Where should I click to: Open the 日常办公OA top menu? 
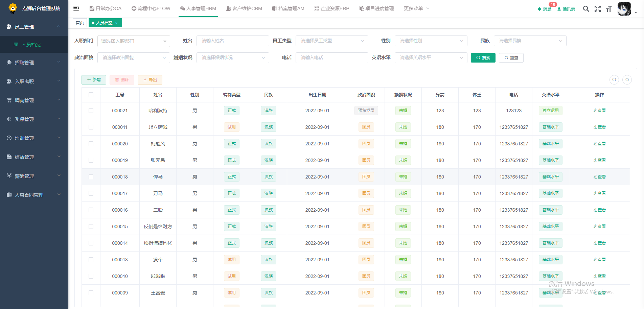coord(105,8)
